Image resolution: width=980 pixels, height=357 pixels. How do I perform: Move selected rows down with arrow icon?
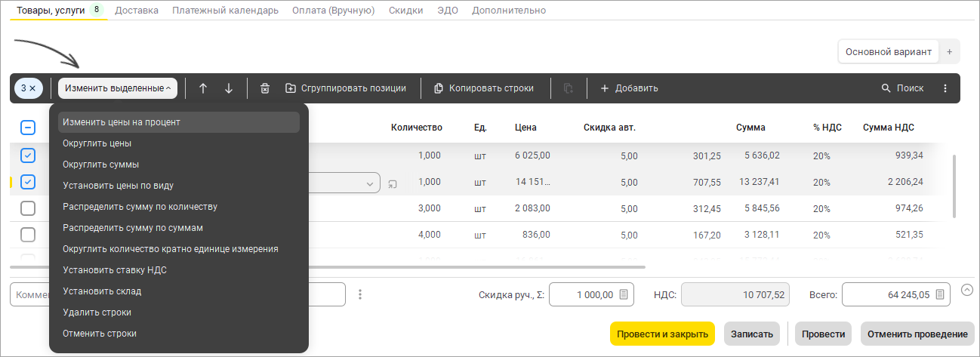[x=229, y=88]
